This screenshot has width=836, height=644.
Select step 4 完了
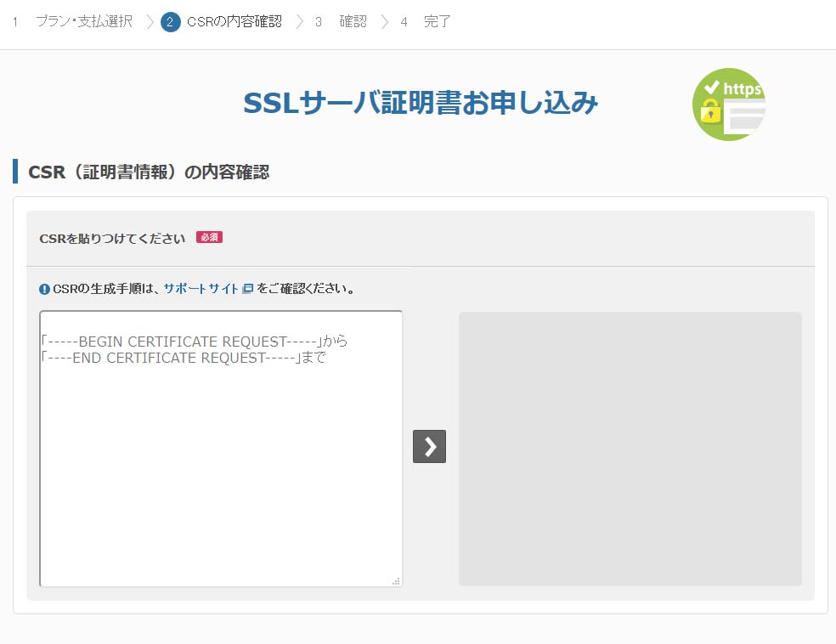(x=426, y=21)
